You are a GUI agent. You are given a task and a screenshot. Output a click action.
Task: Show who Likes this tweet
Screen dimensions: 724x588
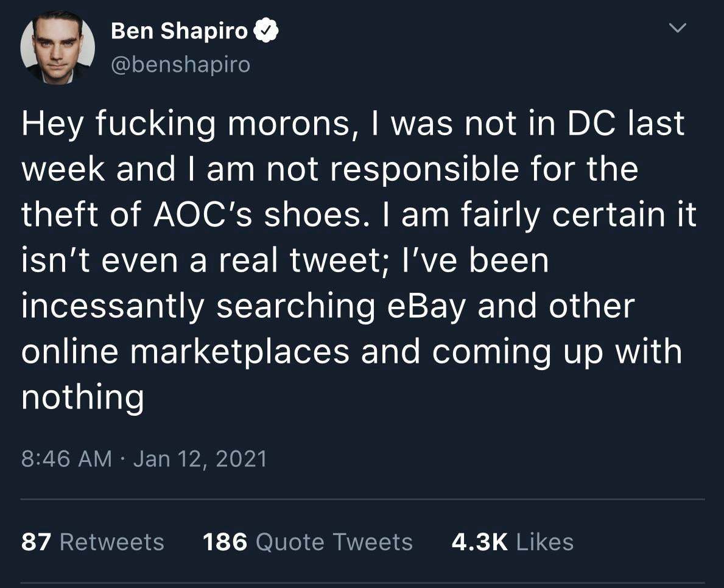click(544, 542)
